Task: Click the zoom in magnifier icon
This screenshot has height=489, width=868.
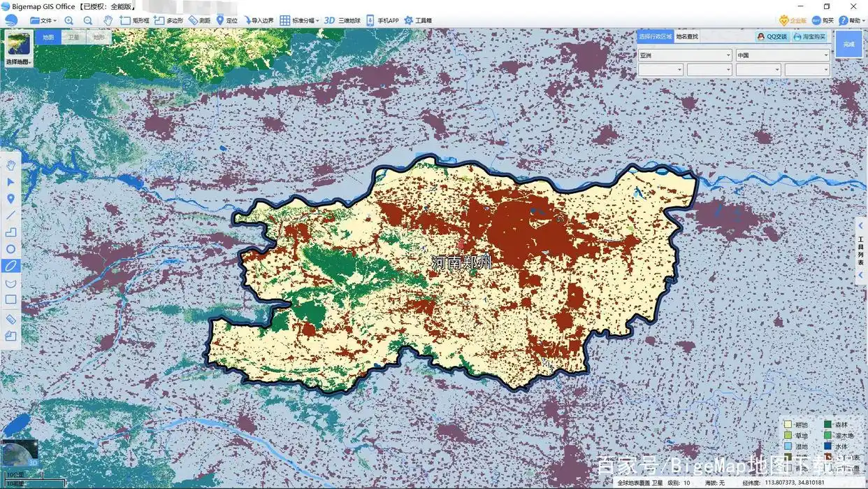Action: click(68, 20)
